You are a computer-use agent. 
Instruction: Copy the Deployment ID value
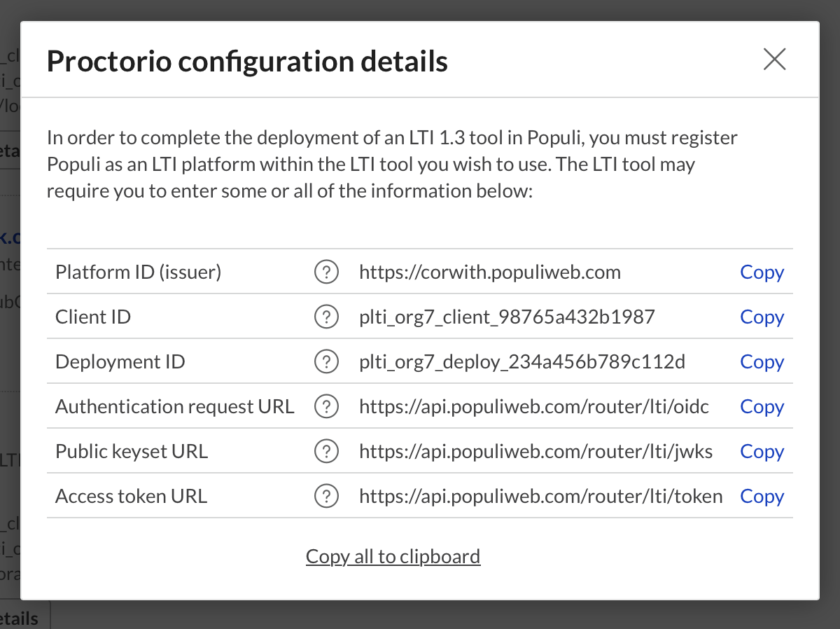(762, 361)
